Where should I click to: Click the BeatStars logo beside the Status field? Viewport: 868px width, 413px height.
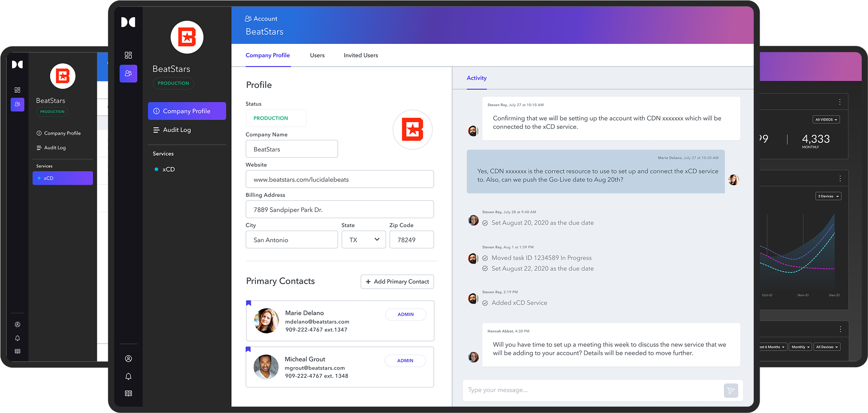tap(413, 129)
